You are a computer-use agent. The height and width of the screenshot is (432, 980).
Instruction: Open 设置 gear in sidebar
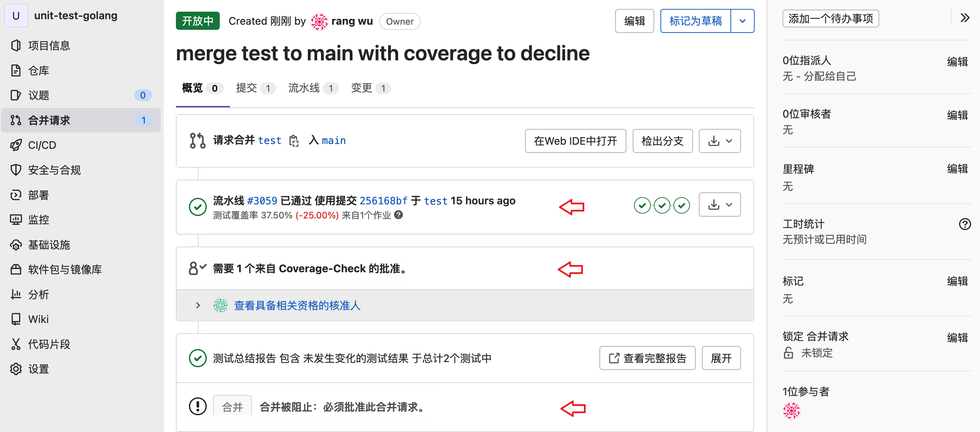tap(16, 369)
